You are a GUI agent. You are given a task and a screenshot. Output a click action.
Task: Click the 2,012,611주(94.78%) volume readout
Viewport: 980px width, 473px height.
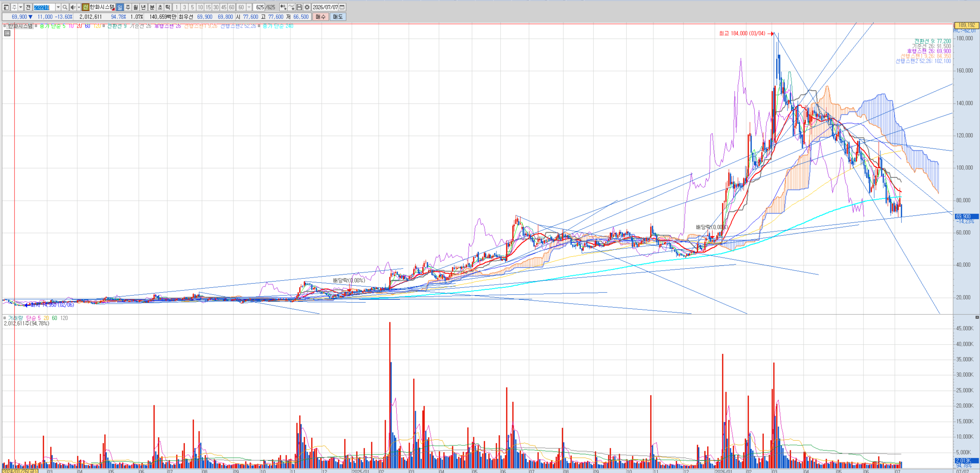[27, 323]
